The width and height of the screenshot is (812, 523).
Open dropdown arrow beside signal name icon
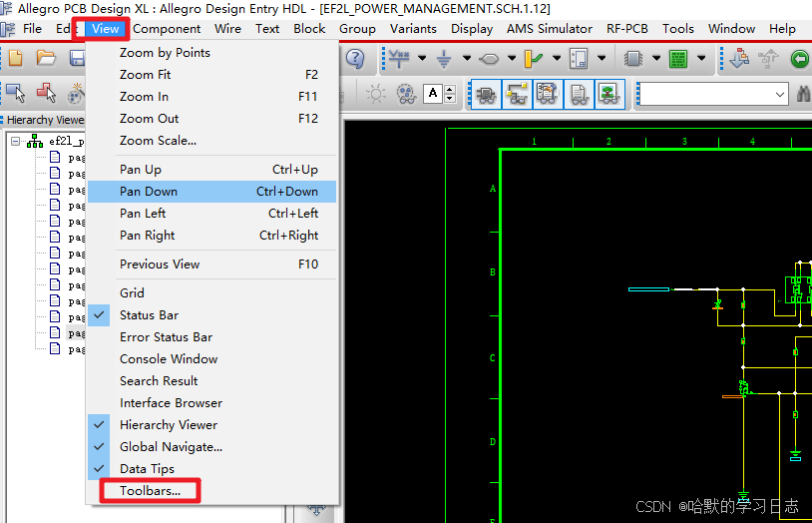click(422, 59)
